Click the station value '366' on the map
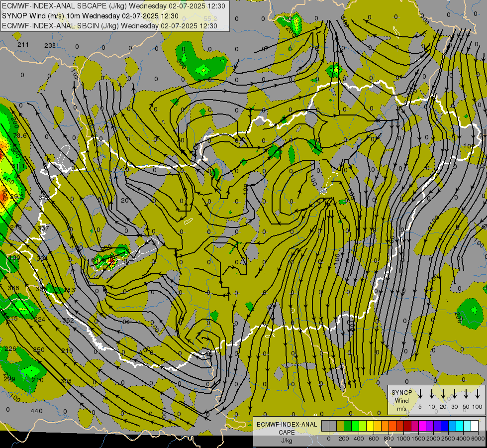Image resolution: width=487 pixels, height=448 pixels. click(13, 288)
